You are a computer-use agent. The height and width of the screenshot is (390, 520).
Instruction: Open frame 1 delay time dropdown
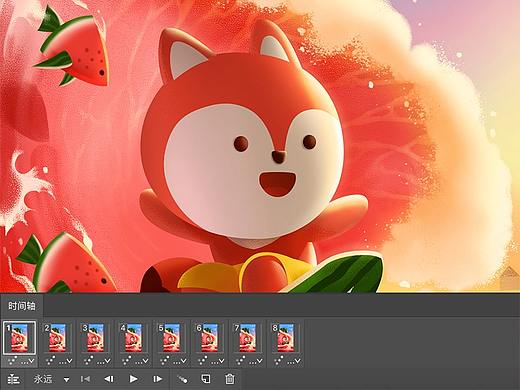[x=28, y=361]
